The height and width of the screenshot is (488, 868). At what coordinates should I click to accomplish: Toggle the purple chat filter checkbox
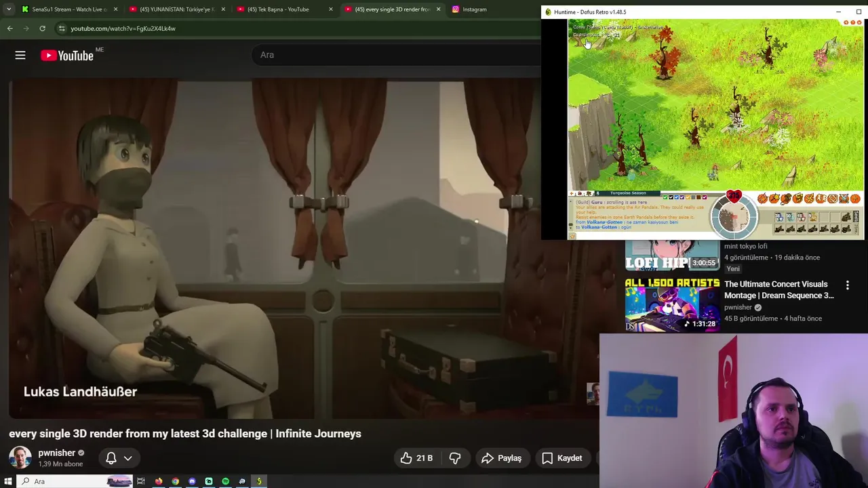tap(682, 197)
